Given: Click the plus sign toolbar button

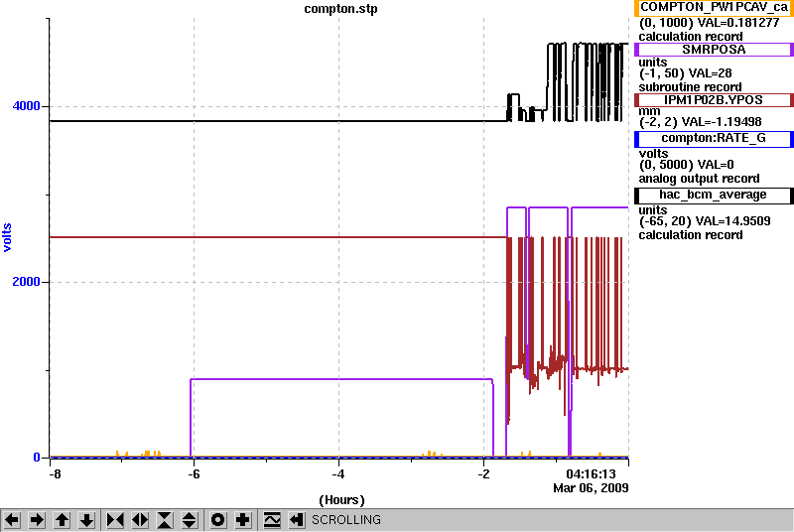Looking at the screenshot, I should click(243, 520).
